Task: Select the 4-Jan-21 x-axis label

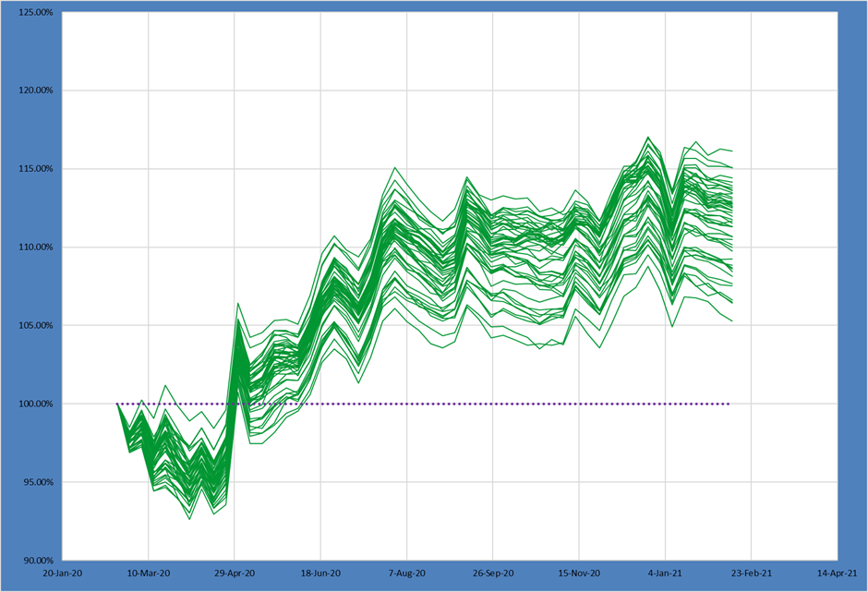Action: coord(666,574)
